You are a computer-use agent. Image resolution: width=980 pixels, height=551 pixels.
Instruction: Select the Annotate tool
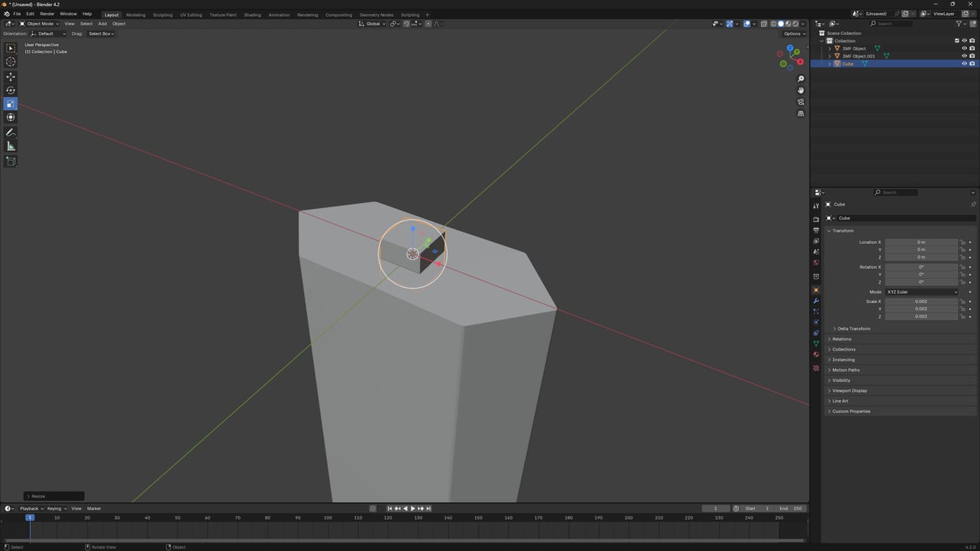pos(11,132)
